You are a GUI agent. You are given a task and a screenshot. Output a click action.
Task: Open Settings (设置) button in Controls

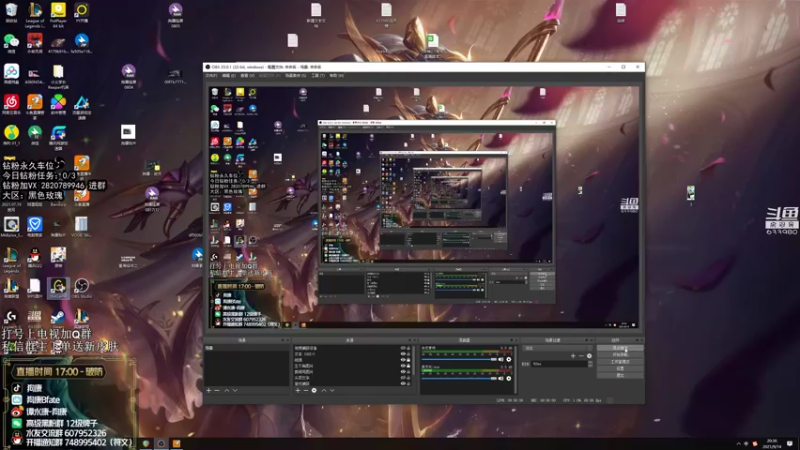(620, 368)
